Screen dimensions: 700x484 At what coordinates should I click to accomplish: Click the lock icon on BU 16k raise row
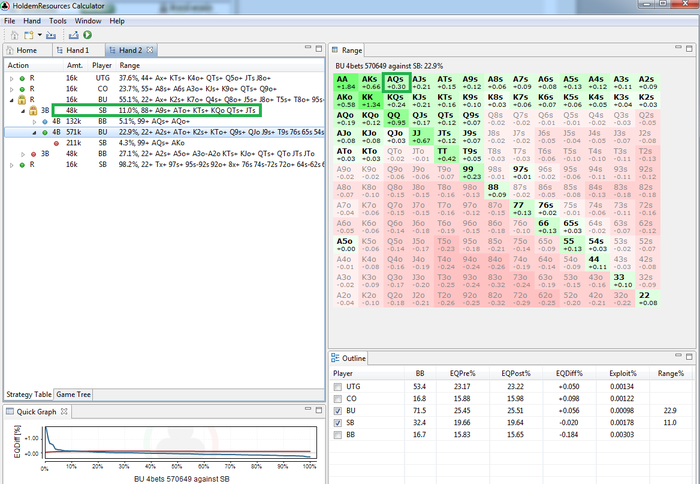tap(22, 100)
